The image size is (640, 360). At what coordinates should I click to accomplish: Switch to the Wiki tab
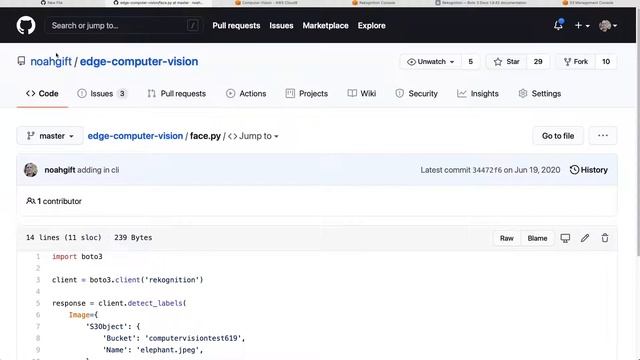[362, 93]
